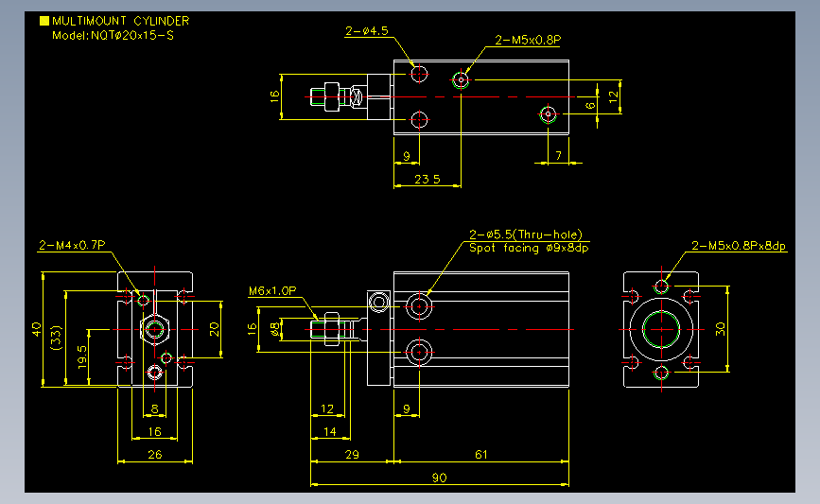
Task: Select the top view '2-M5x0.8P' annotation
Action: (x=528, y=41)
